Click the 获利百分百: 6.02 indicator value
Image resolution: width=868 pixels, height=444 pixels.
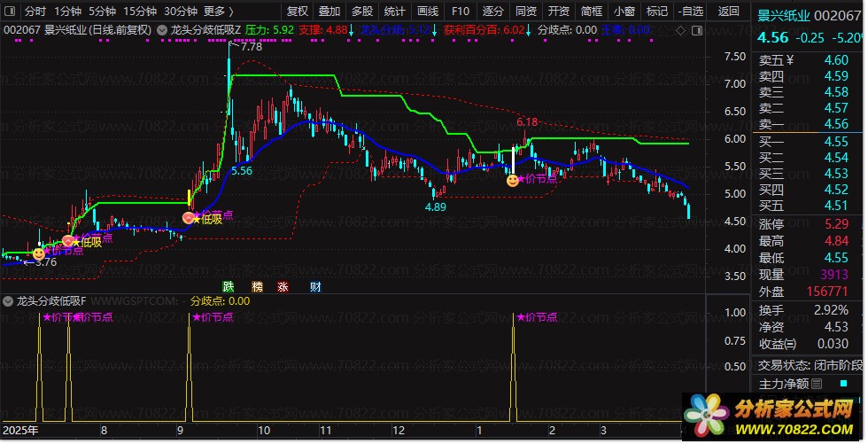pos(484,30)
